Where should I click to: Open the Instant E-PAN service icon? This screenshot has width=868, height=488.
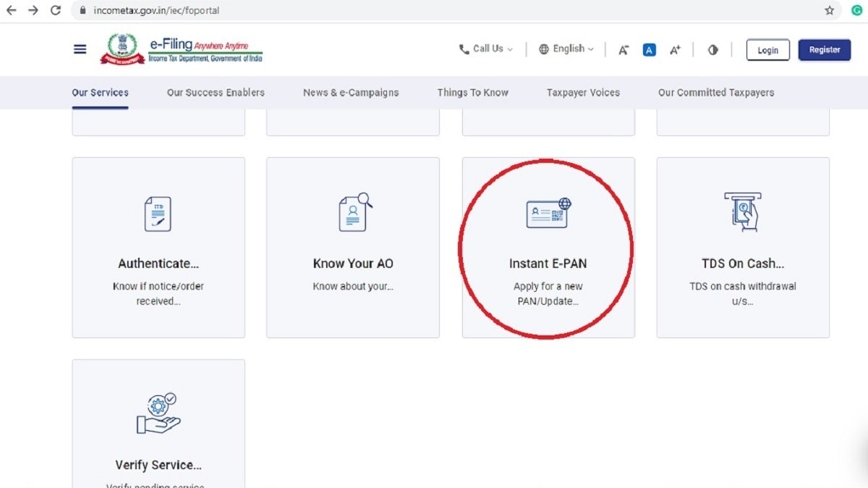tap(548, 212)
